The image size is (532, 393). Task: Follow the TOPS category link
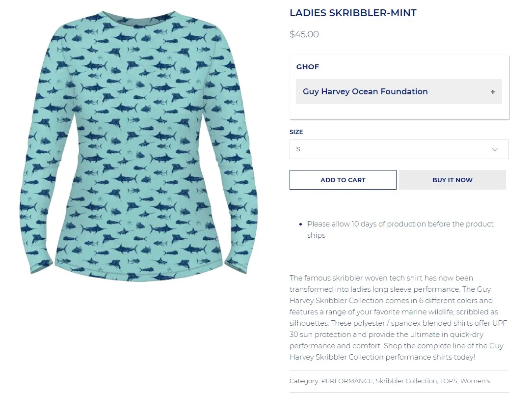pos(448,381)
